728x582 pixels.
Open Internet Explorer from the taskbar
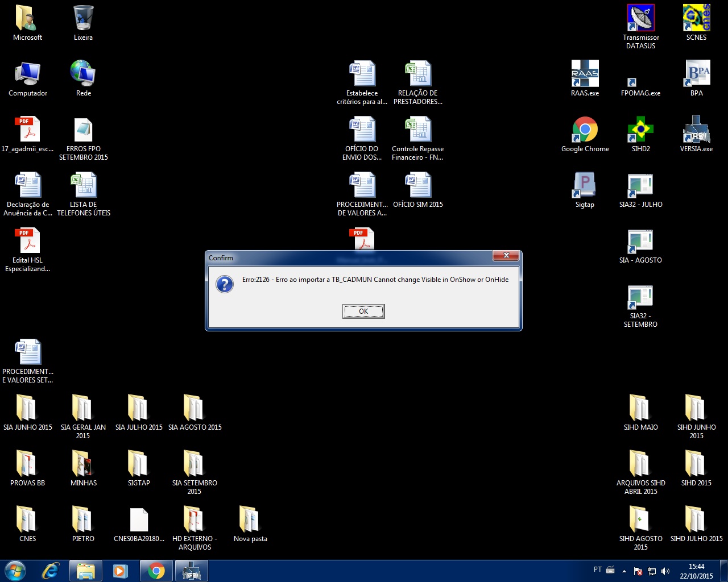pos(51,571)
